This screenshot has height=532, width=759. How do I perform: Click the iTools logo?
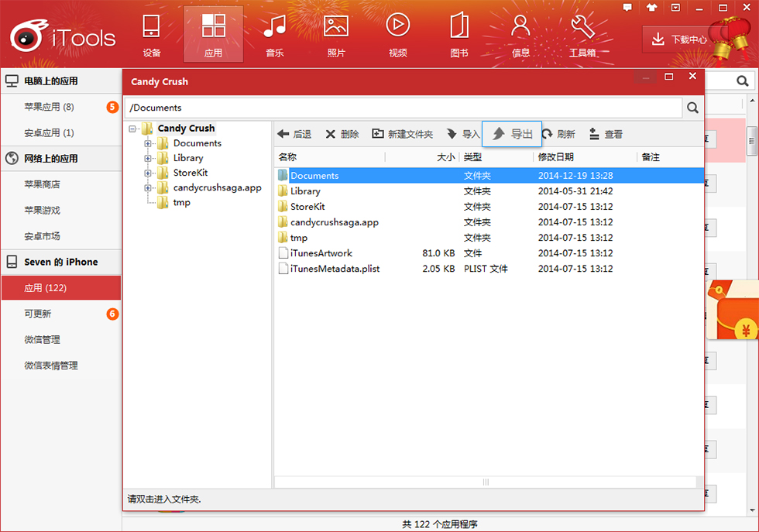click(x=63, y=36)
